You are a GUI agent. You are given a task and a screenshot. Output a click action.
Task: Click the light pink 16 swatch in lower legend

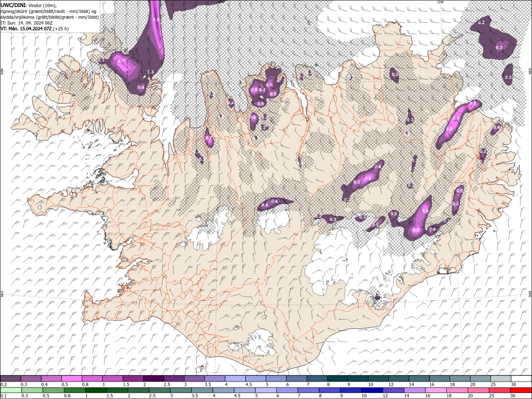(435, 390)
